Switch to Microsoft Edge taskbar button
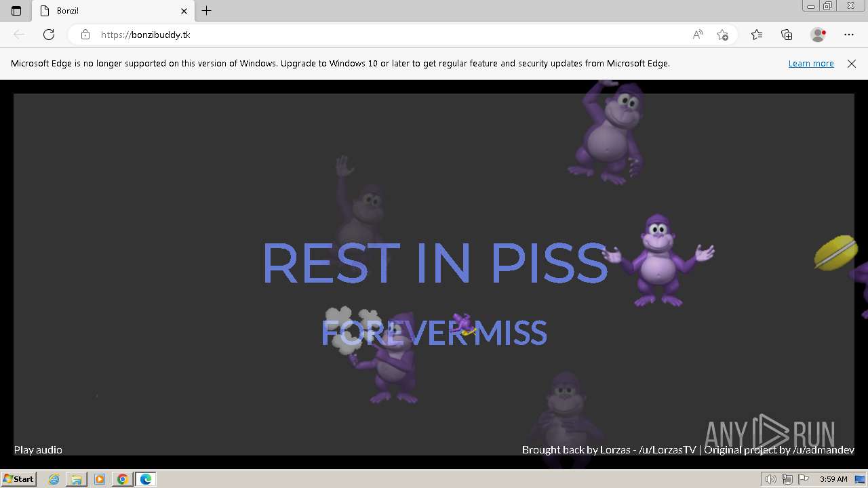This screenshot has height=488, width=868. 146,479
